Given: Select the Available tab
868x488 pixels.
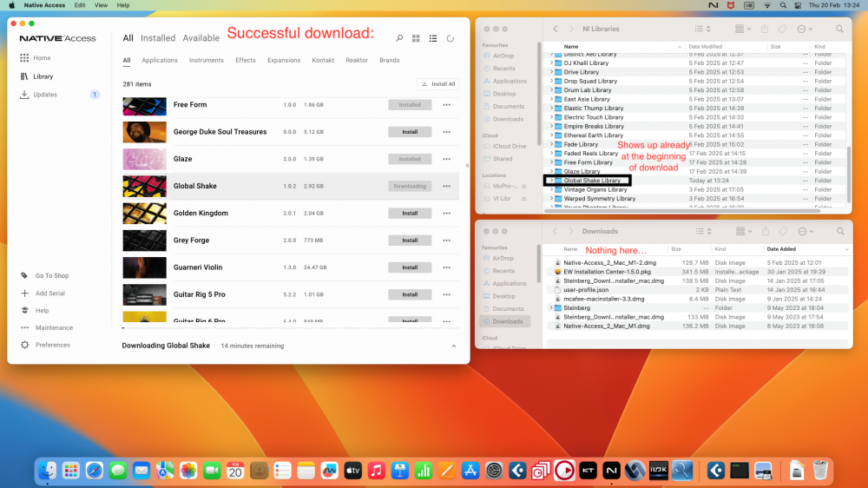Looking at the screenshot, I should (201, 38).
